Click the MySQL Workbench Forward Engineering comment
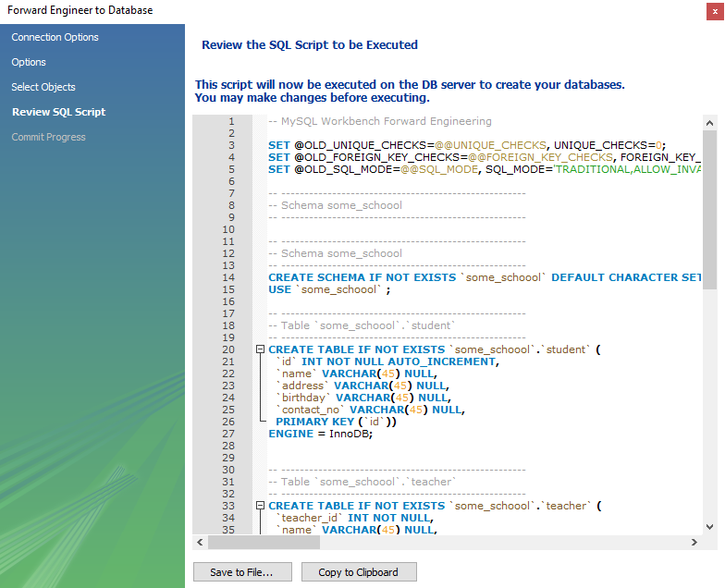 (x=380, y=121)
